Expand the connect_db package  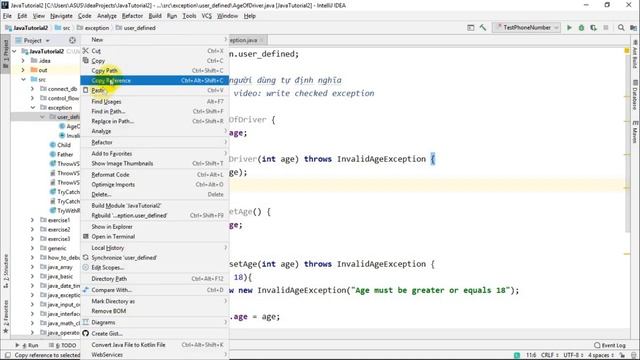(x=32, y=89)
